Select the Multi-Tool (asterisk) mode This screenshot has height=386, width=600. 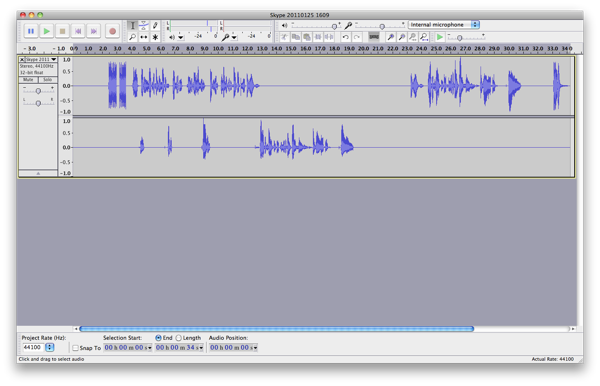[x=155, y=37]
